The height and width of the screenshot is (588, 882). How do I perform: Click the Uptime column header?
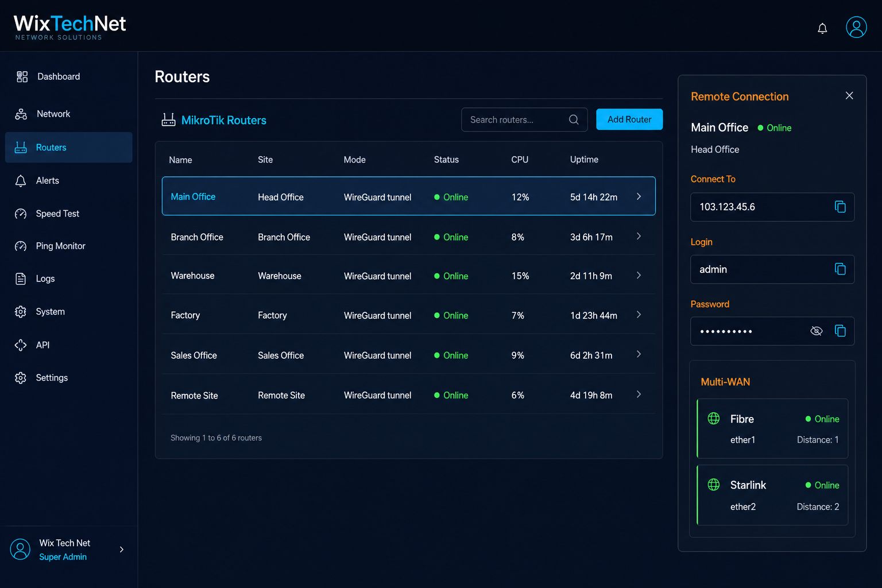click(584, 160)
